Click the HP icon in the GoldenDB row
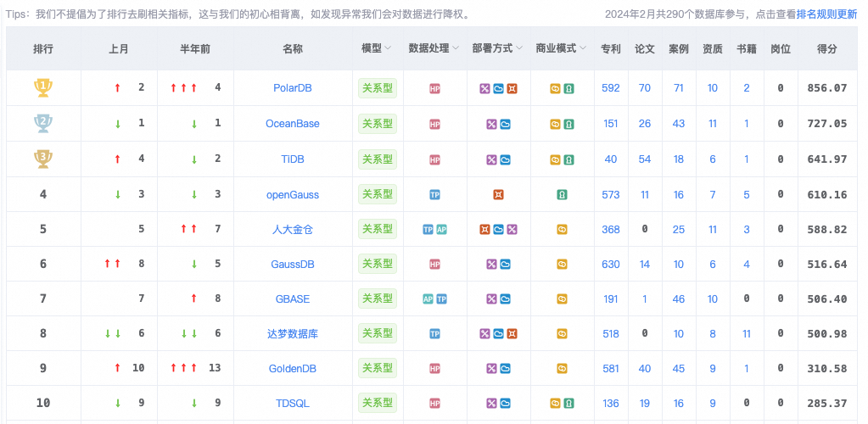Image resolution: width=868 pixels, height=424 pixels. click(435, 369)
